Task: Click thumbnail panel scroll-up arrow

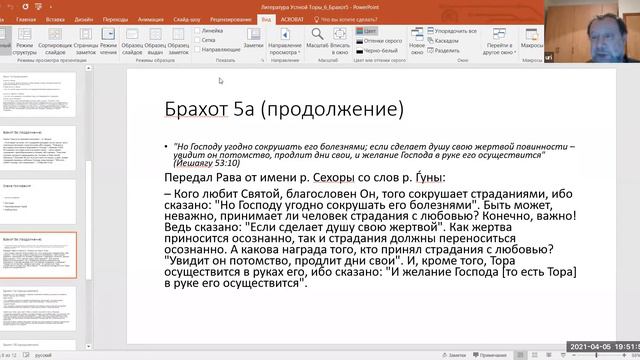Action: (x=89, y=68)
